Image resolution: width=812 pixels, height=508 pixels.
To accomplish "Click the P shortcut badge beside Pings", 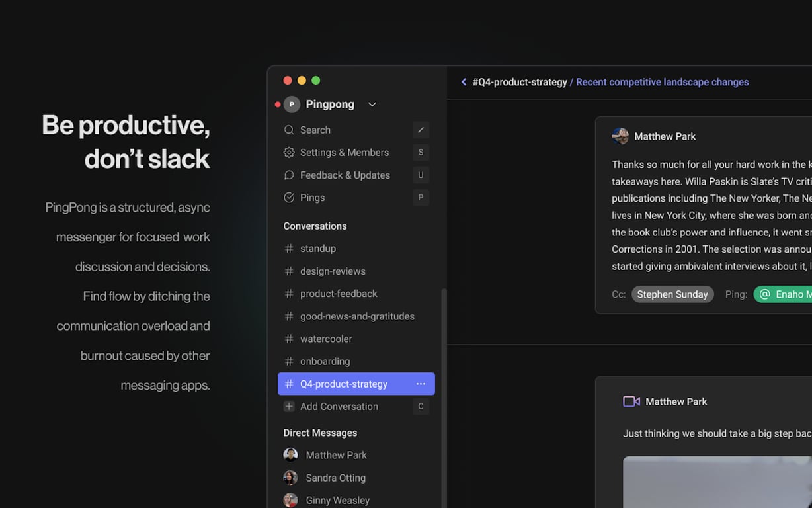I will 421,198.
